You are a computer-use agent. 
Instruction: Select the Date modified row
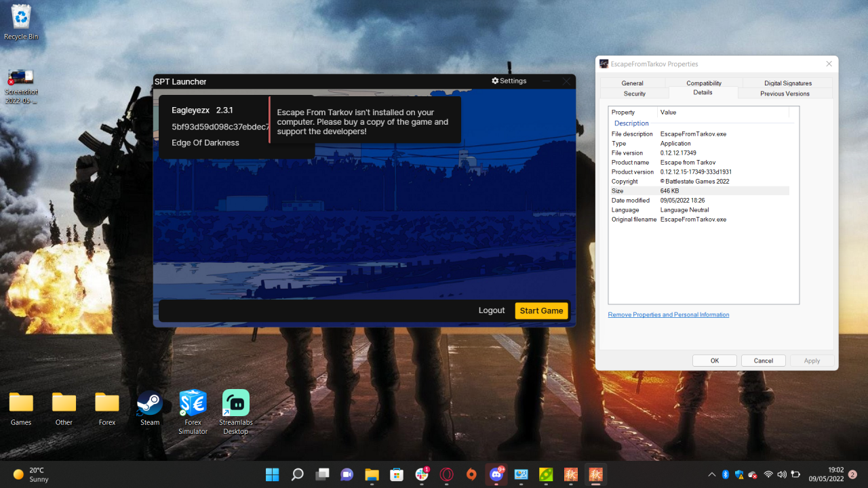click(700, 201)
